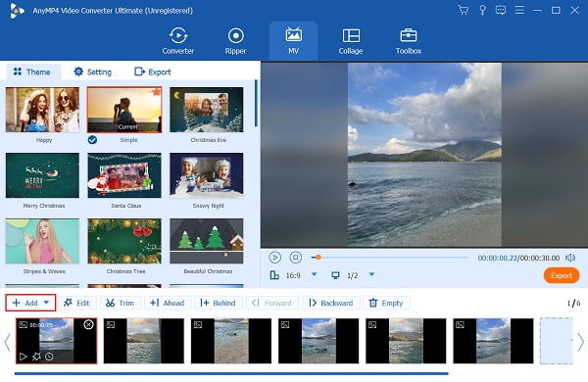The height and width of the screenshot is (382, 588).
Task: Go to next clips with right arrow
Action: click(580, 342)
